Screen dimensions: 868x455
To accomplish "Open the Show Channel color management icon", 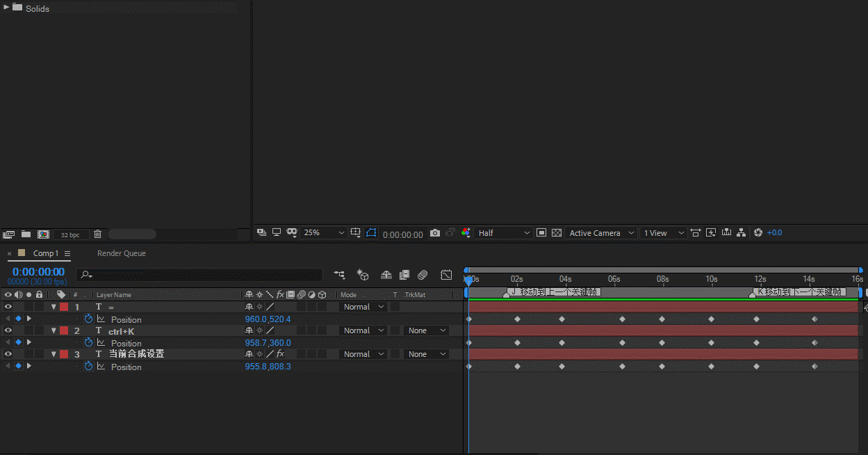I will 466,232.
